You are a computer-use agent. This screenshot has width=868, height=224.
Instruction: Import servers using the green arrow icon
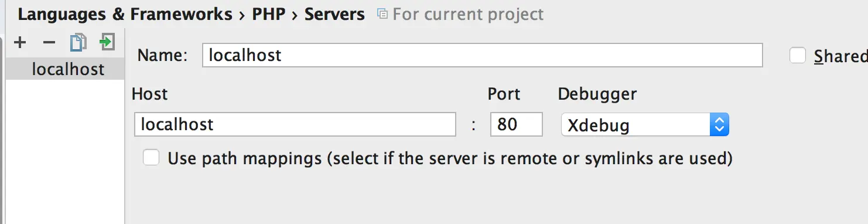107,42
